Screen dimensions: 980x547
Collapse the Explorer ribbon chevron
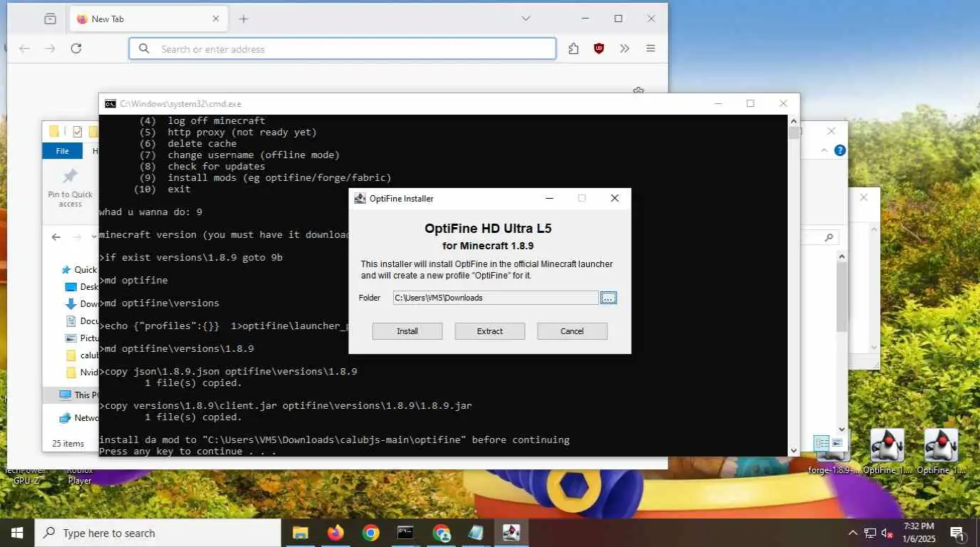tap(825, 151)
